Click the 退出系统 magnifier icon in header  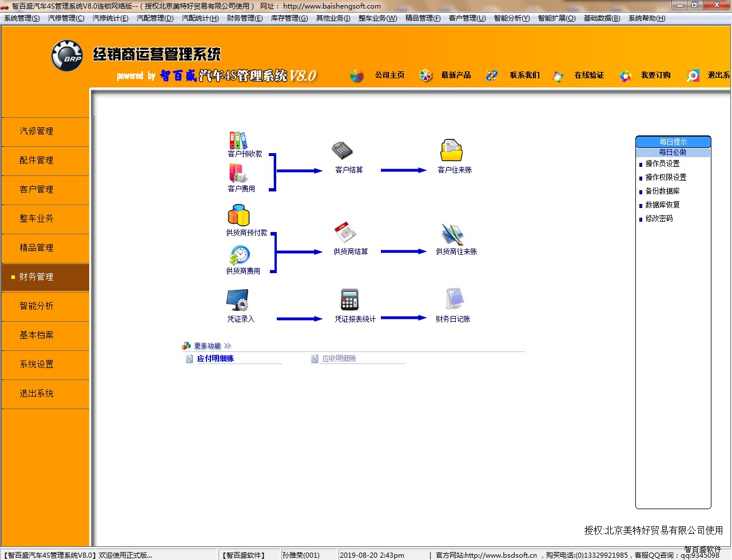[693, 75]
